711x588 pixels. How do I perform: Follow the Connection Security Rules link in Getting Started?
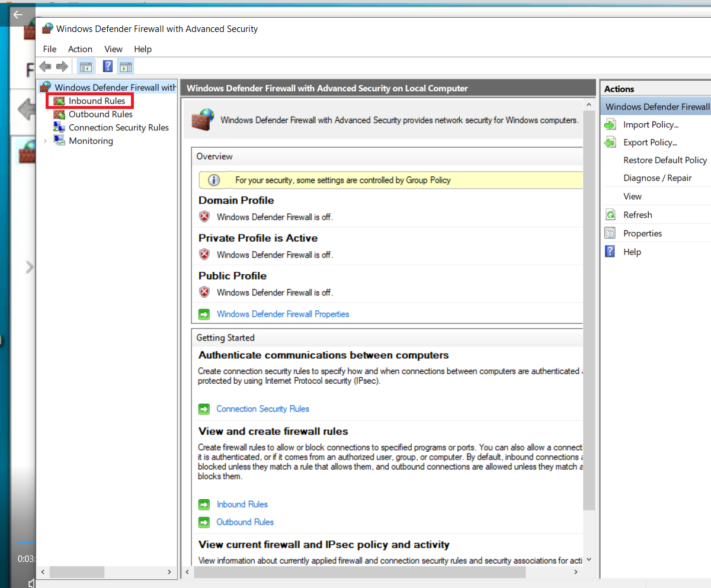(263, 409)
